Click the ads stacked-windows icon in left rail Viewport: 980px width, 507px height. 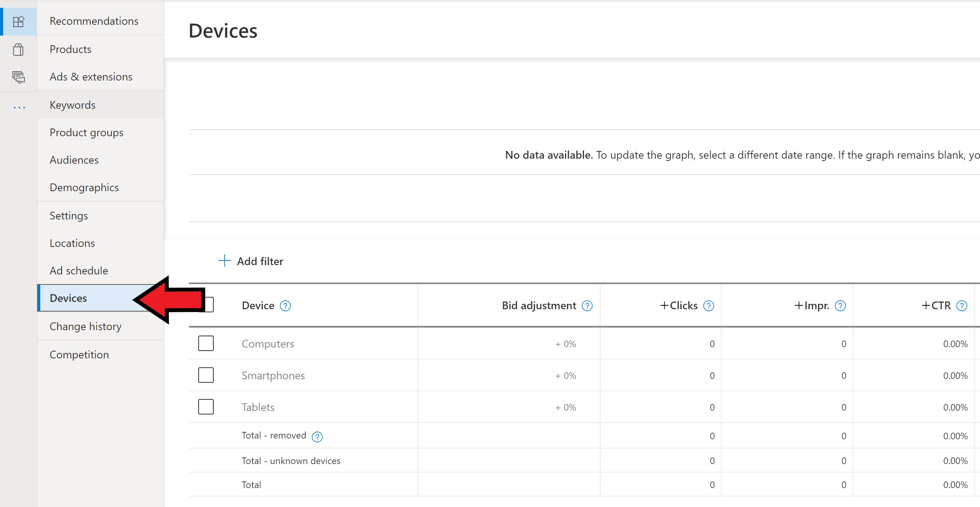point(19,77)
